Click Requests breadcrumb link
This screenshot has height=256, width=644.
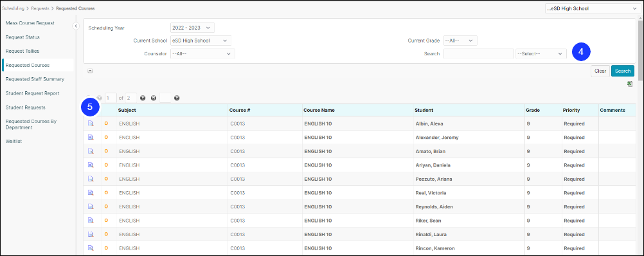click(x=40, y=8)
